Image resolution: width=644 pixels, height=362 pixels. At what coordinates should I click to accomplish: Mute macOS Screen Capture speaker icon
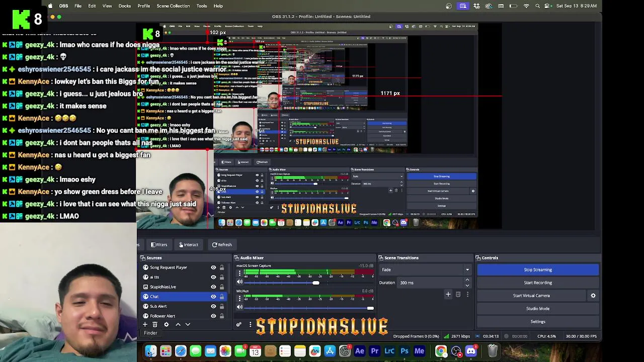(239, 282)
